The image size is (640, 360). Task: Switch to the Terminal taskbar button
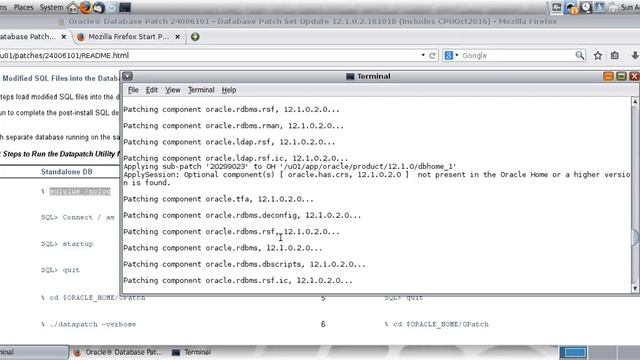(x=191, y=352)
